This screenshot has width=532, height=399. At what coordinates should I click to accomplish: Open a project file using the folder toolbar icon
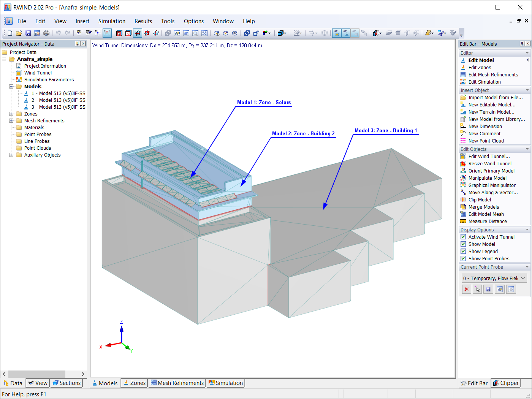click(19, 33)
